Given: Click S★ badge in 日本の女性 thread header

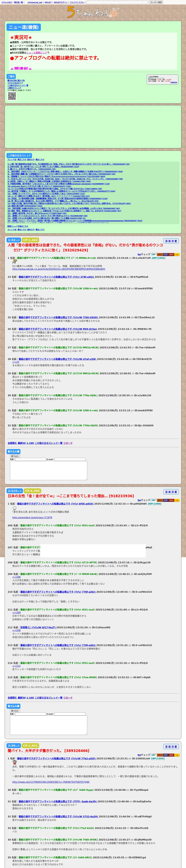Looking at the screenshot, I should pyautogui.click(x=177, y=500).
